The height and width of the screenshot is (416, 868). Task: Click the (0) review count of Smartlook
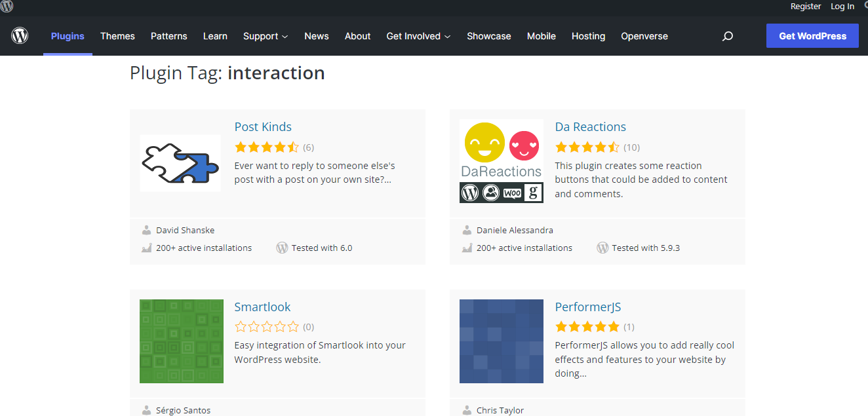tap(308, 327)
